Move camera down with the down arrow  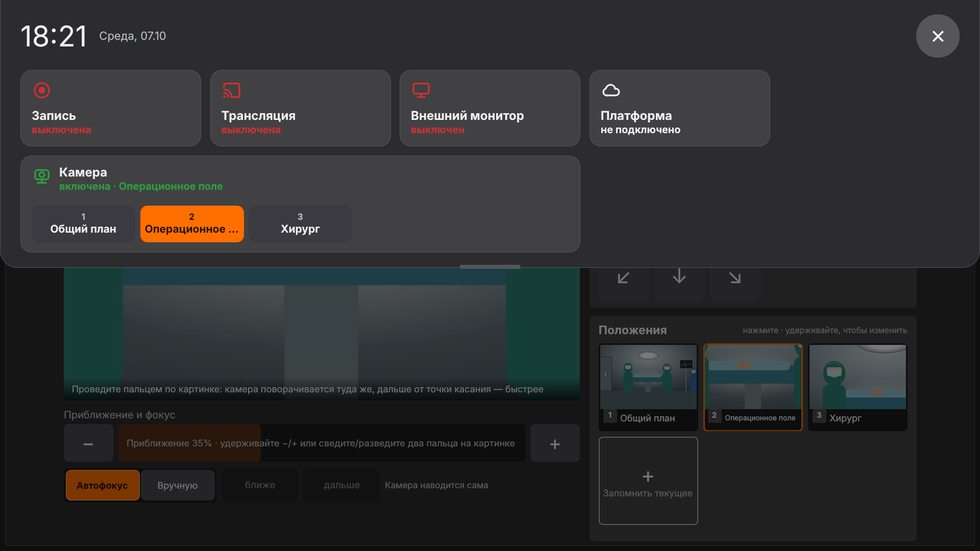679,278
